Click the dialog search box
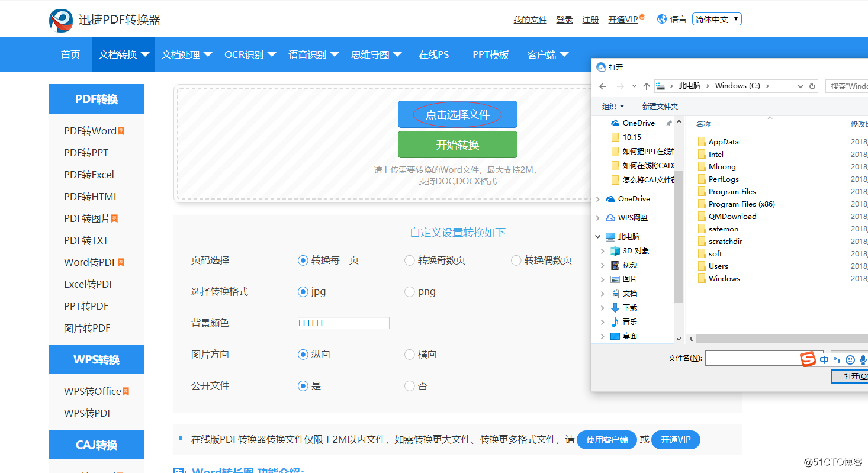The width and height of the screenshot is (868, 473). [848, 86]
